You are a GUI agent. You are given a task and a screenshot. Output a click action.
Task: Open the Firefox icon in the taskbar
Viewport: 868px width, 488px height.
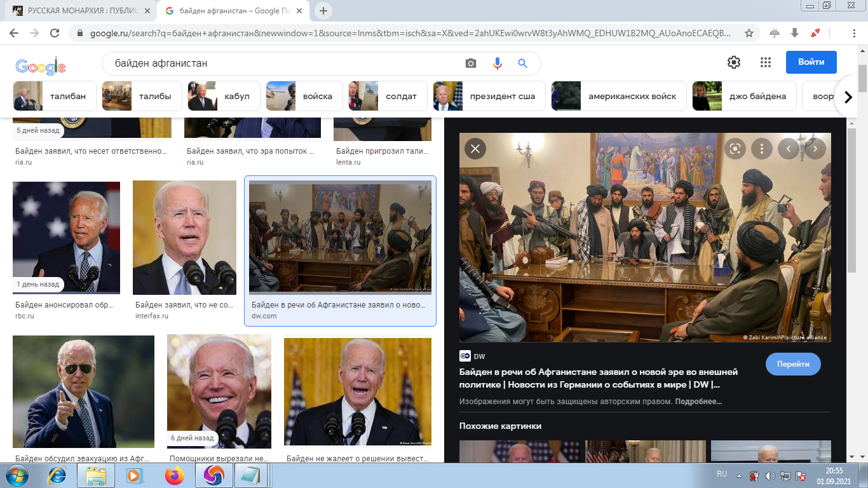[174, 475]
